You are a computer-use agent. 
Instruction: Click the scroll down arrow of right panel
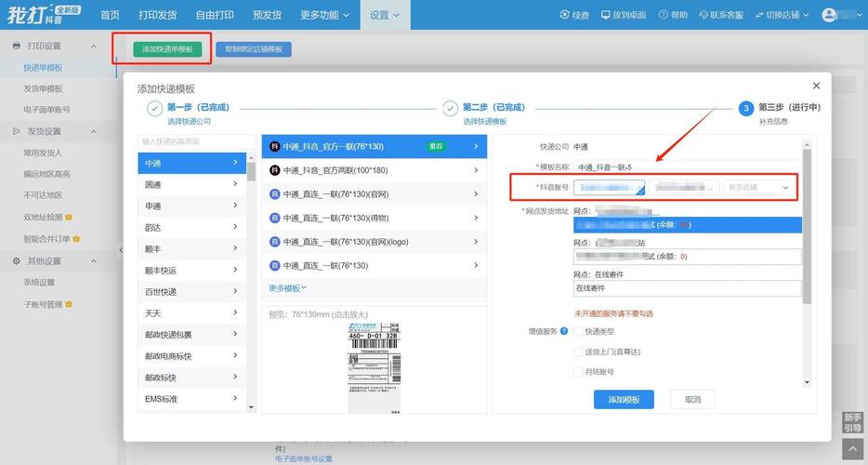[x=807, y=382]
